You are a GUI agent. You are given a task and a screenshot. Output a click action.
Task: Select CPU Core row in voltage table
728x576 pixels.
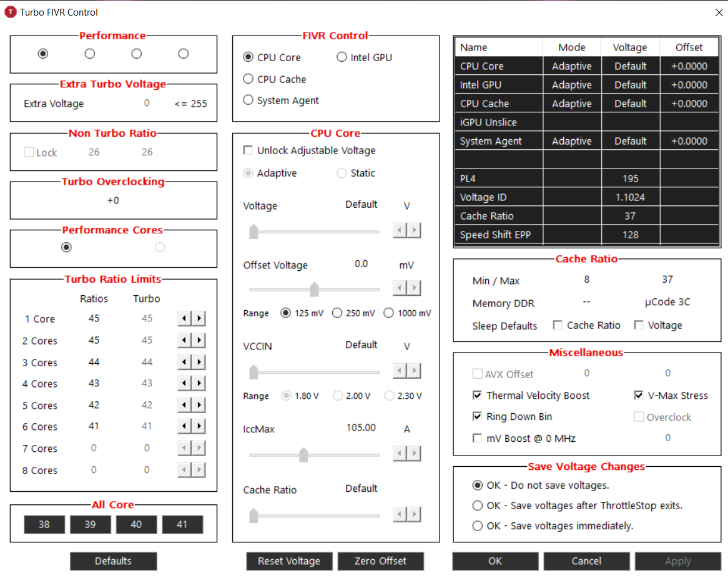(x=587, y=66)
